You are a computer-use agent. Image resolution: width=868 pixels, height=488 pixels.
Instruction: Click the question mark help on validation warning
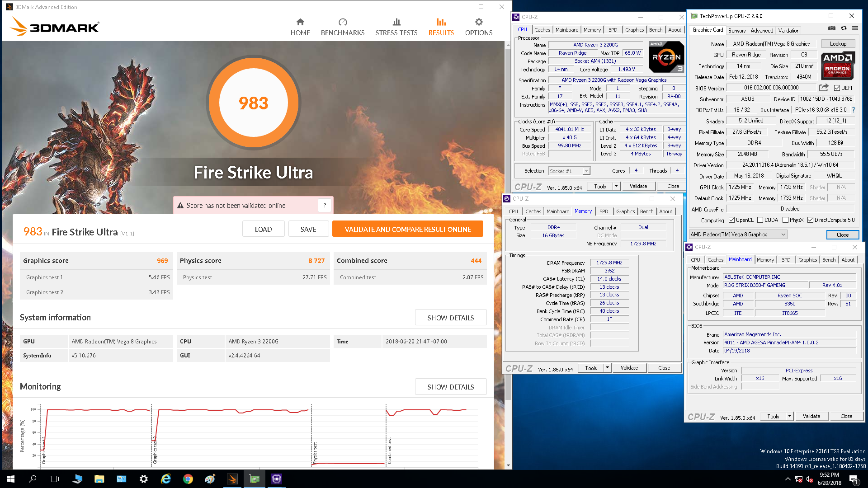pyautogui.click(x=325, y=206)
